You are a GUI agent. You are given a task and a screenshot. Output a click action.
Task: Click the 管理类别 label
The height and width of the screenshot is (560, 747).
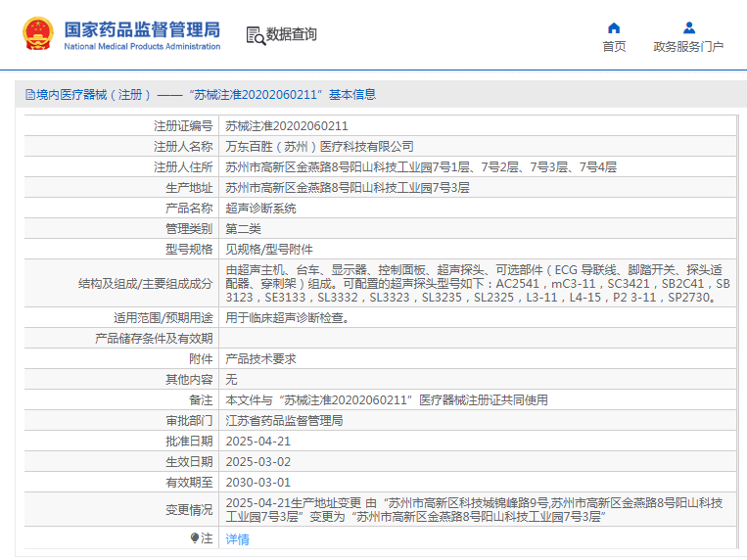pyautogui.click(x=189, y=229)
